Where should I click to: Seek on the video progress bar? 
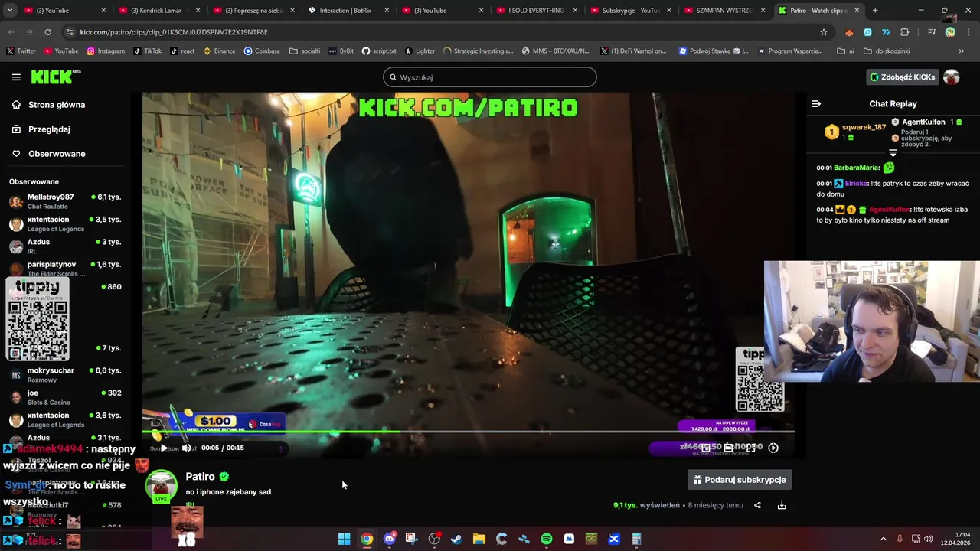(x=469, y=432)
